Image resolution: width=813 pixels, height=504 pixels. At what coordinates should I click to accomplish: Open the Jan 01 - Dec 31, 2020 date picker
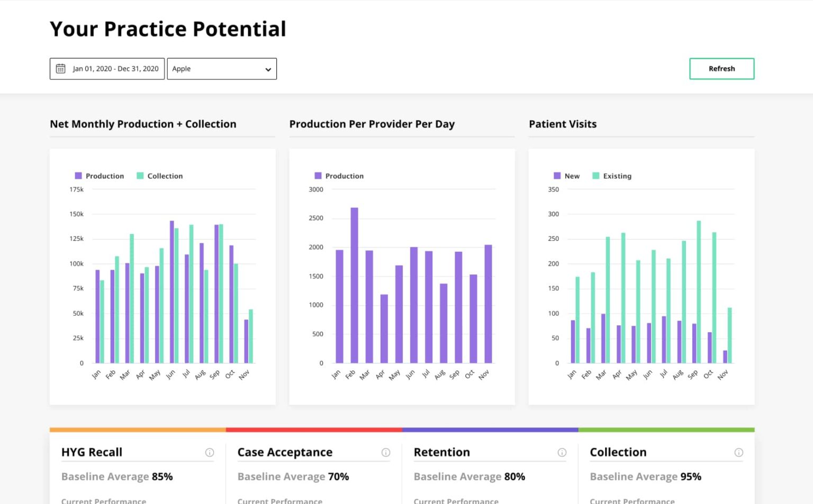click(x=115, y=69)
